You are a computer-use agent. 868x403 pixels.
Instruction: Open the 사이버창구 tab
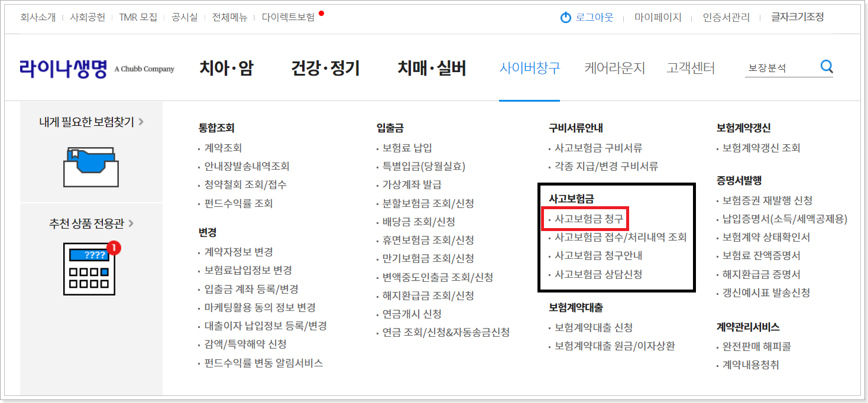(529, 68)
